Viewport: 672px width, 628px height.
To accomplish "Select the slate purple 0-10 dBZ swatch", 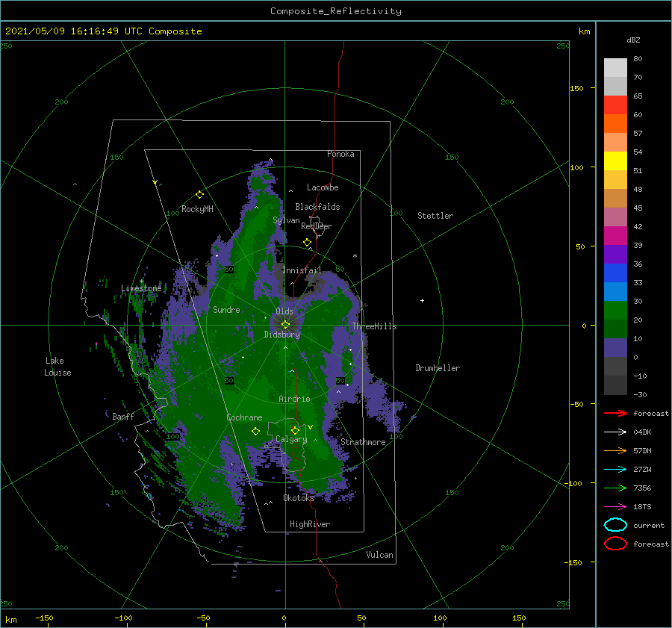I will (x=615, y=348).
